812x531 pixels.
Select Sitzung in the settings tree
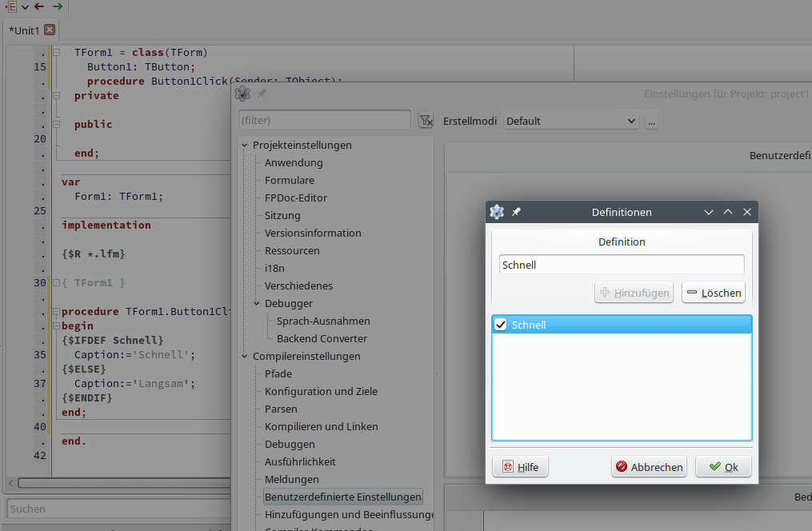[x=282, y=215]
